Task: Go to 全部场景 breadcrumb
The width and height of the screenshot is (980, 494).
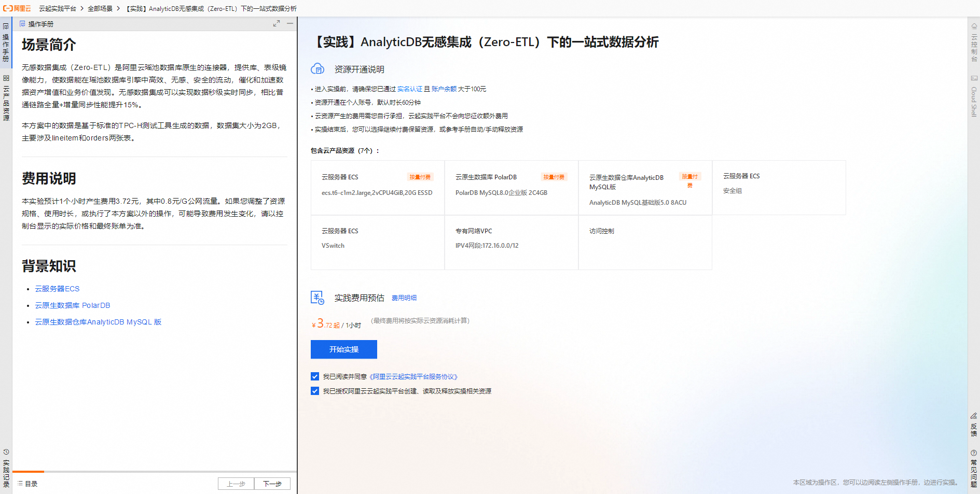Action: point(100,9)
